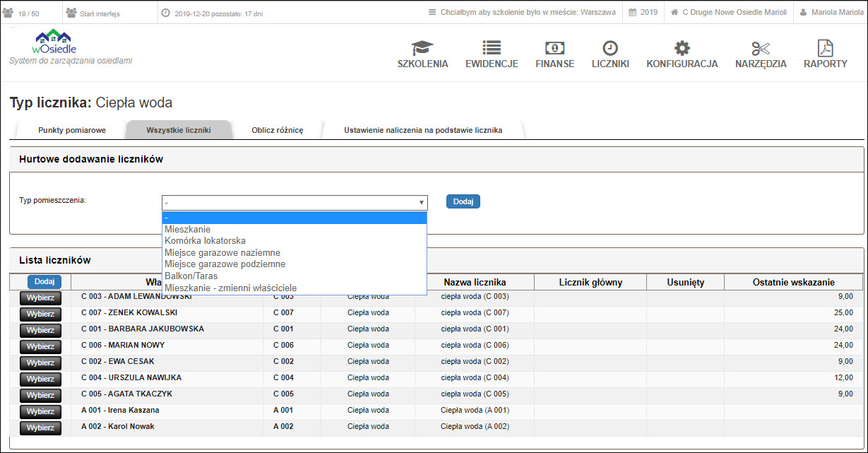Click Wybierz for C 004 Urszula Nawijka

(x=40, y=379)
